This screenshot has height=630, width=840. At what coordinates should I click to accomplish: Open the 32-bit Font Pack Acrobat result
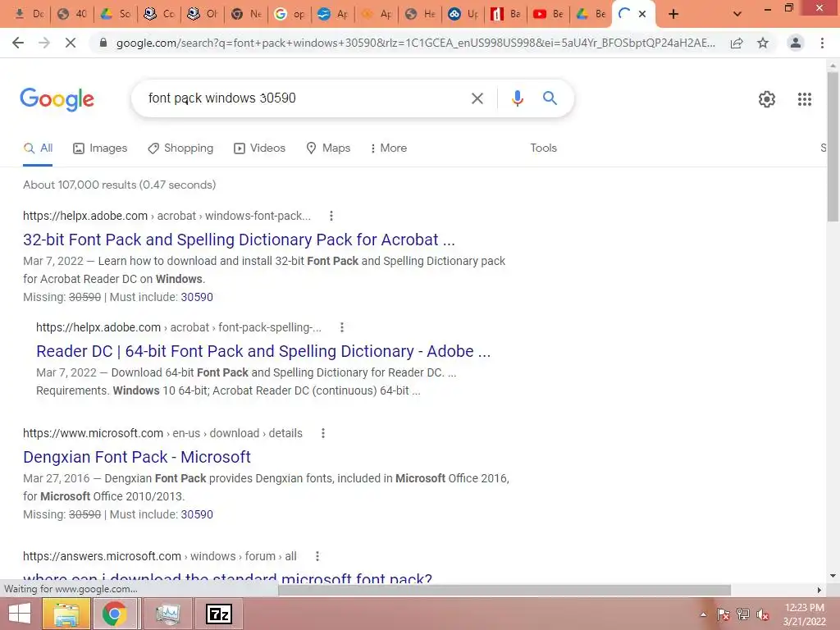point(239,240)
